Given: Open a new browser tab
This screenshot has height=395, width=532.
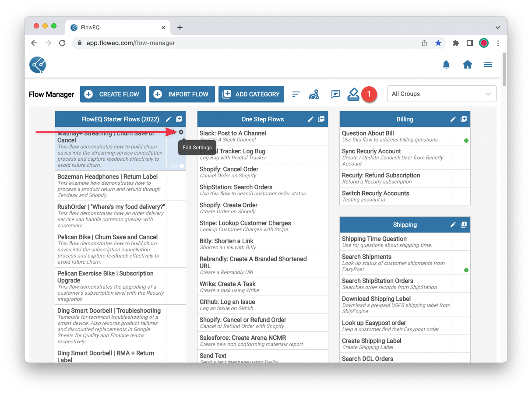Looking at the screenshot, I should click(x=180, y=28).
